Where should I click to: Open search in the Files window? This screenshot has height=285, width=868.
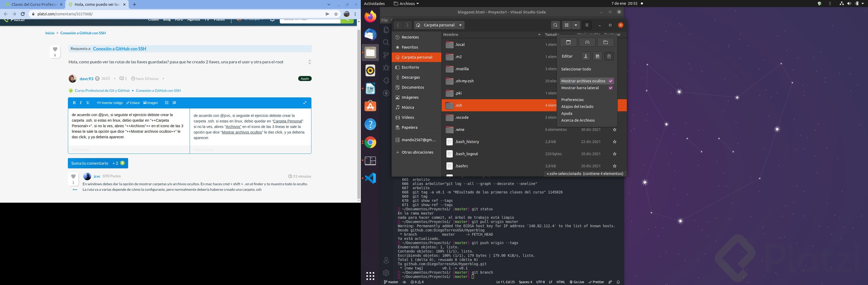click(555, 25)
